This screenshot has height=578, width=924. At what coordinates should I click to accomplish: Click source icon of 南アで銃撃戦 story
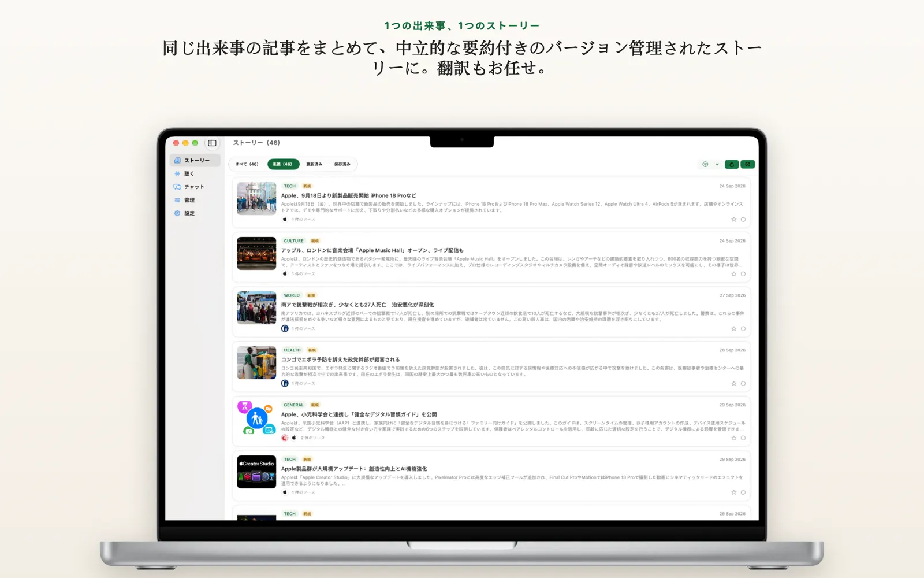(285, 328)
